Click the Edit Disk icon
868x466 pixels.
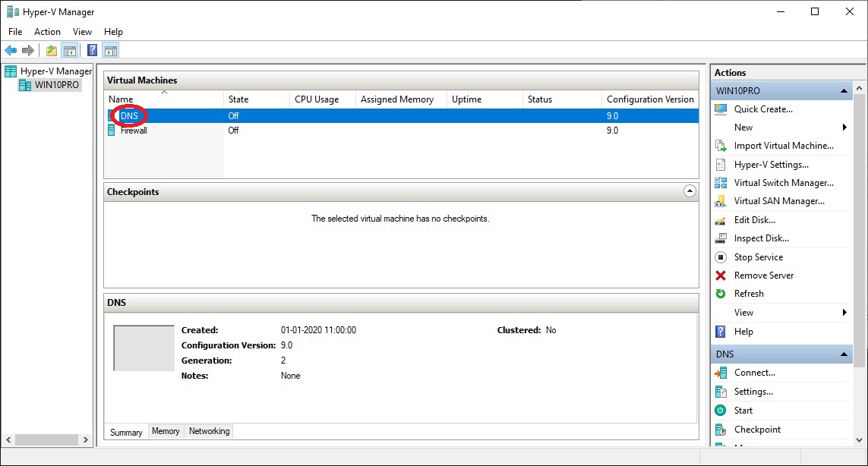pyautogui.click(x=721, y=220)
